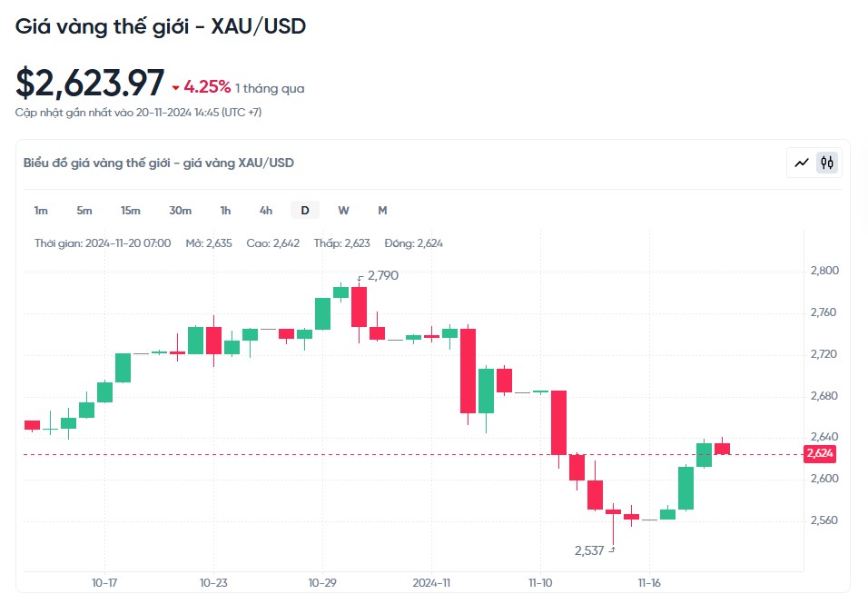Click the chart title 'Biểu đồ giá vàng thế giới'
Screen dimensions: 868x614
click(158, 163)
